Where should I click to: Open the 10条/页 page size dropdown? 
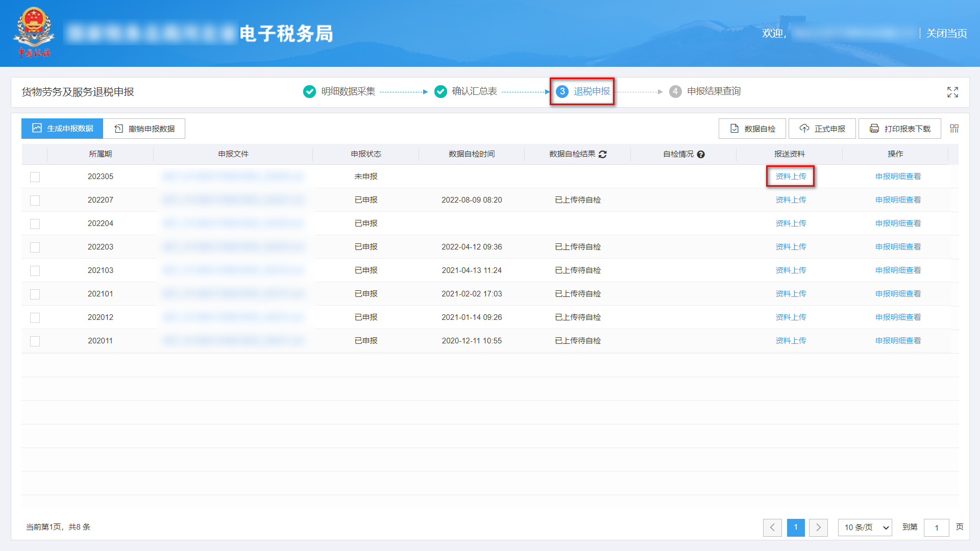(x=865, y=528)
